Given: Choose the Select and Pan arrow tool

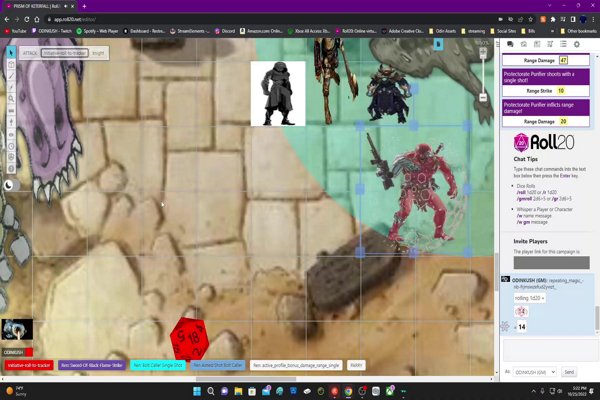Looking at the screenshot, I should click(x=11, y=52).
